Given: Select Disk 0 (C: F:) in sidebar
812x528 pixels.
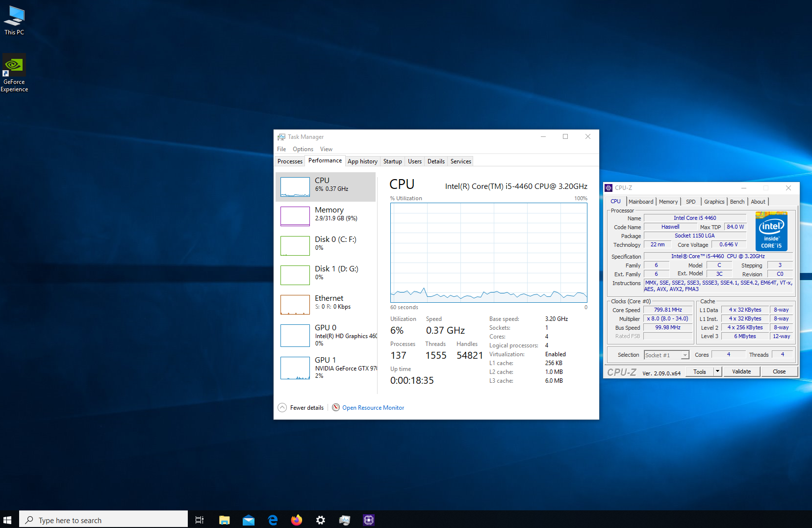Looking at the screenshot, I should click(x=326, y=245).
